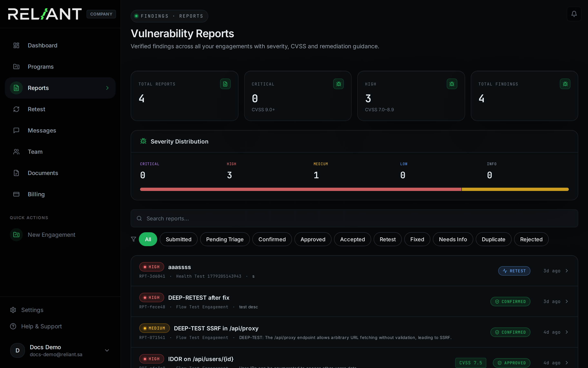Open DEEP-RETEST after fix row chevron

(x=567, y=301)
